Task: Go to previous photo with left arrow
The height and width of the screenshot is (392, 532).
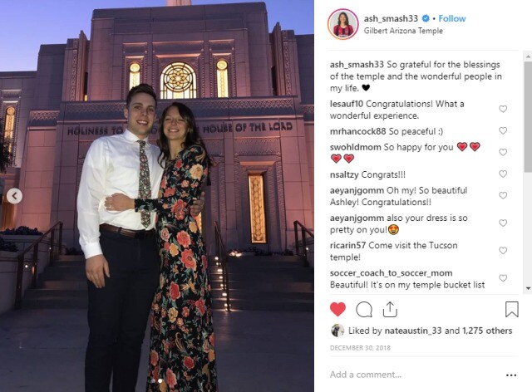Action: point(15,196)
